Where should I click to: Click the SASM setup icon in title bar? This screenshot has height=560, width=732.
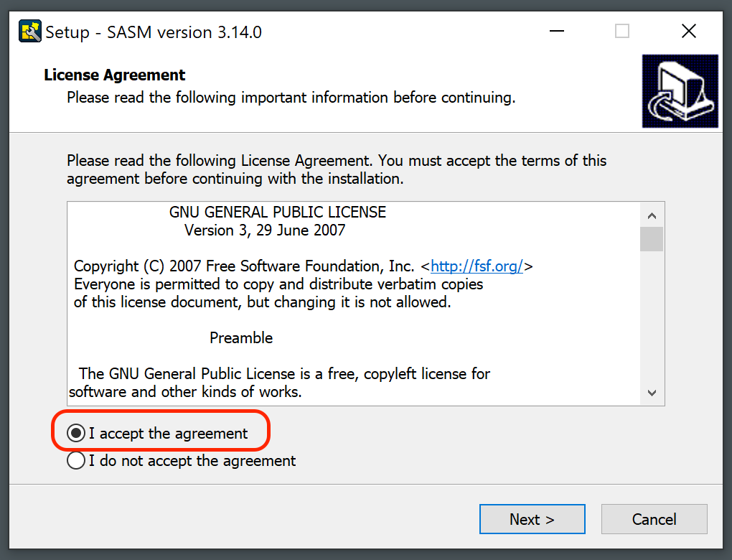(x=30, y=32)
